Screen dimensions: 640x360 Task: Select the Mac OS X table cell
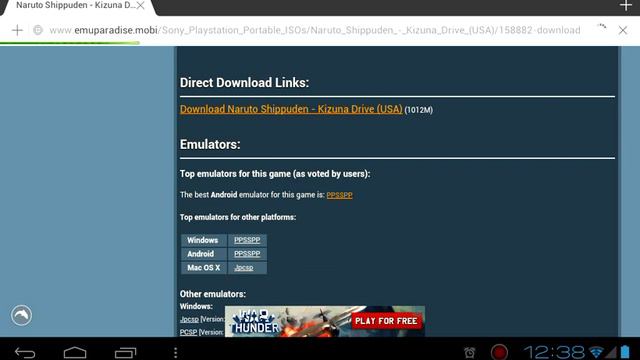tap(204, 268)
